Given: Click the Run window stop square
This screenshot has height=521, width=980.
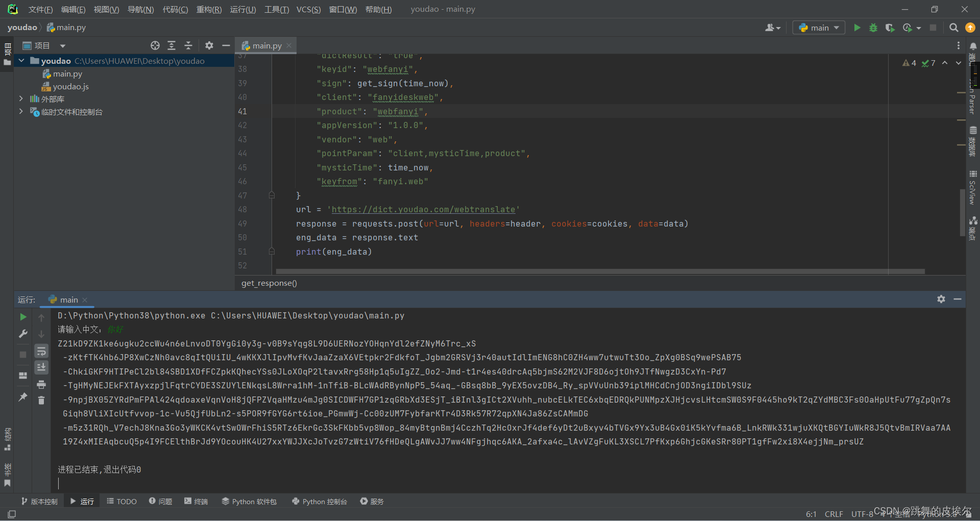Looking at the screenshot, I should click(x=23, y=354).
